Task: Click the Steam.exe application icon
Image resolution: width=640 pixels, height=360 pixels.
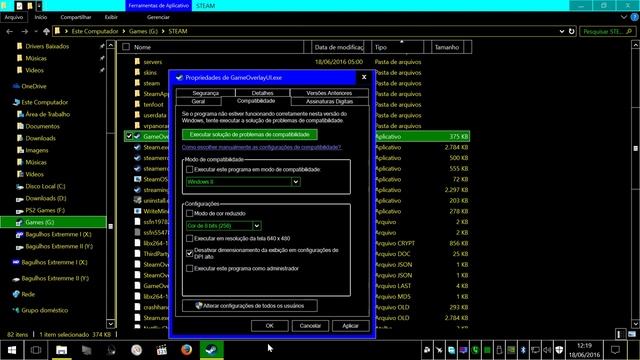Action: [x=137, y=147]
